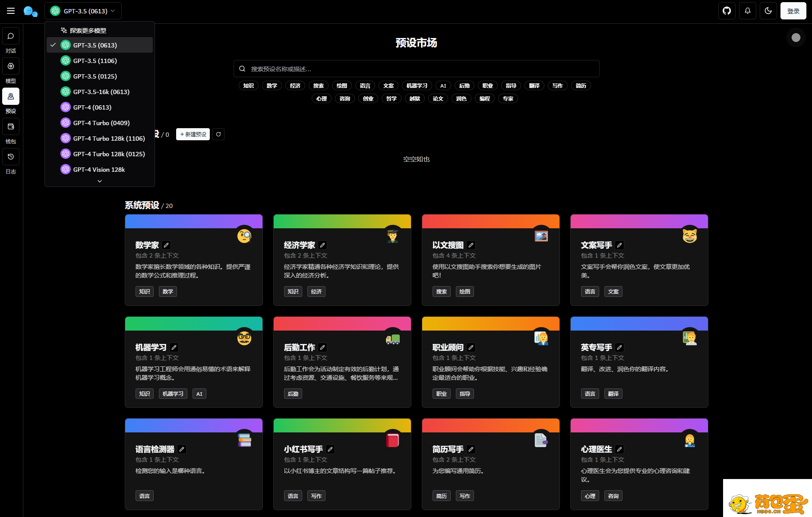Filter presets by 机器学习 tag at top
The image size is (812, 517).
pyautogui.click(x=417, y=85)
